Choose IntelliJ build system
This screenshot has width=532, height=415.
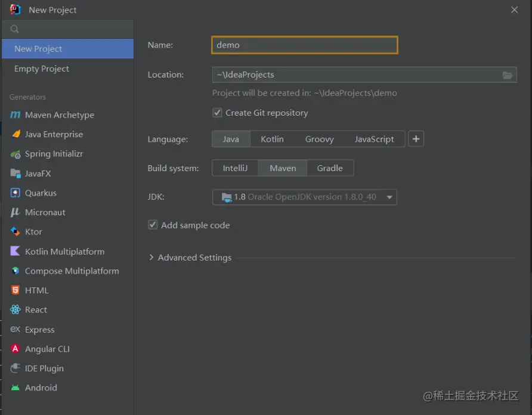235,168
